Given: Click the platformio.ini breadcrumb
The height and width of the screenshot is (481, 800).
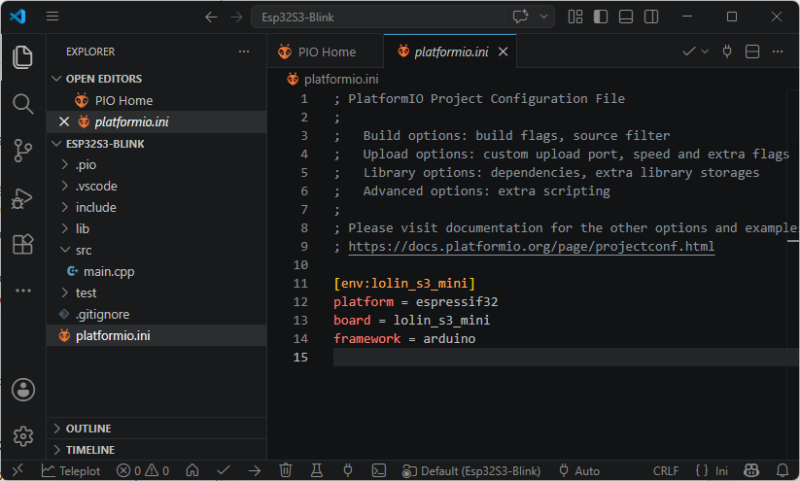Looking at the screenshot, I should coord(334,79).
